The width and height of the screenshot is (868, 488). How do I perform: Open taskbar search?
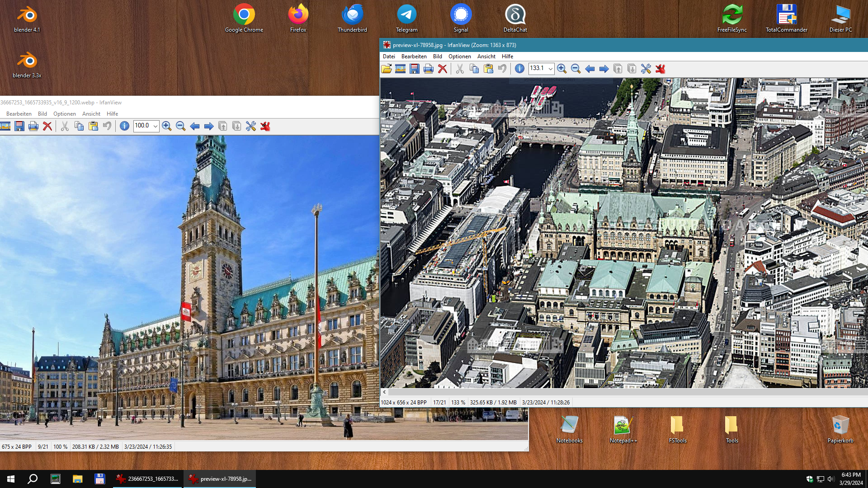33,479
